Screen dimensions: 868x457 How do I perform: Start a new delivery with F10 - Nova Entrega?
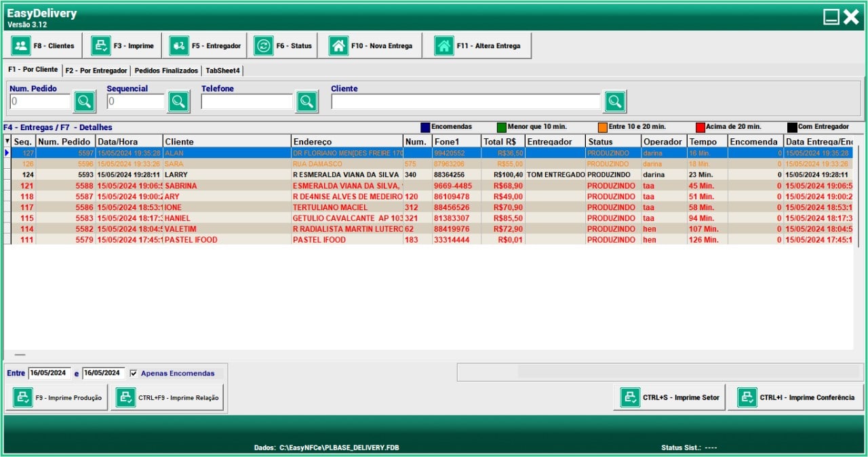pyautogui.click(x=371, y=45)
